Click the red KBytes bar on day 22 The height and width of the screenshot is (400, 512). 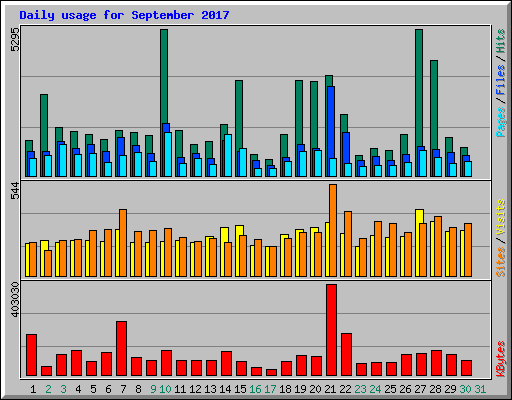click(346, 354)
